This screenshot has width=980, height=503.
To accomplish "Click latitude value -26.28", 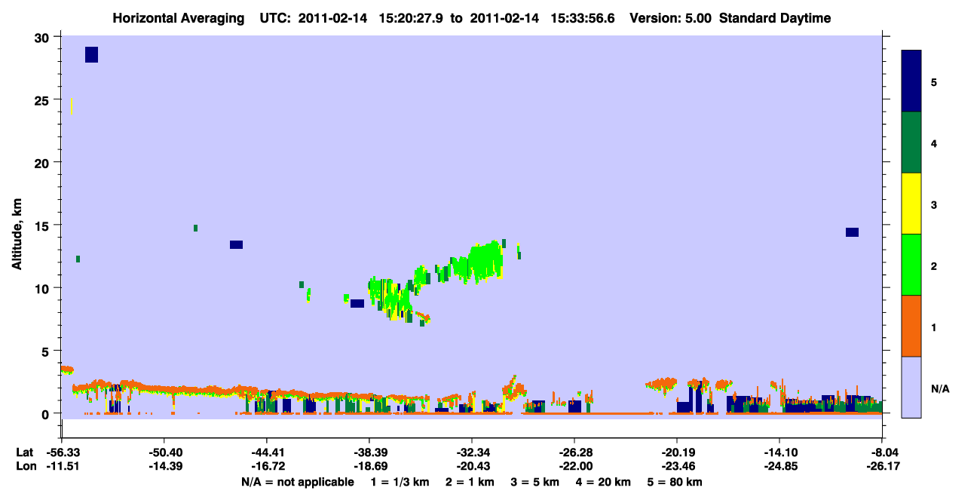I will pyautogui.click(x=574, y=452).
